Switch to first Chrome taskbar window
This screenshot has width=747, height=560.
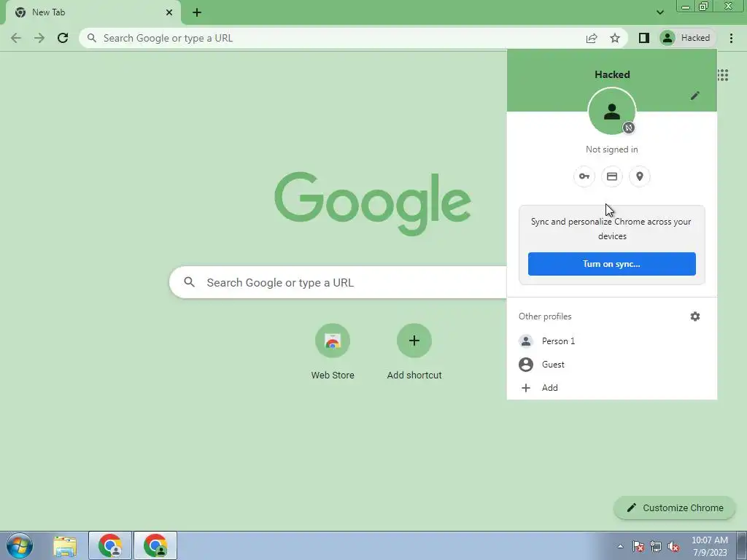tap(110, 545)
